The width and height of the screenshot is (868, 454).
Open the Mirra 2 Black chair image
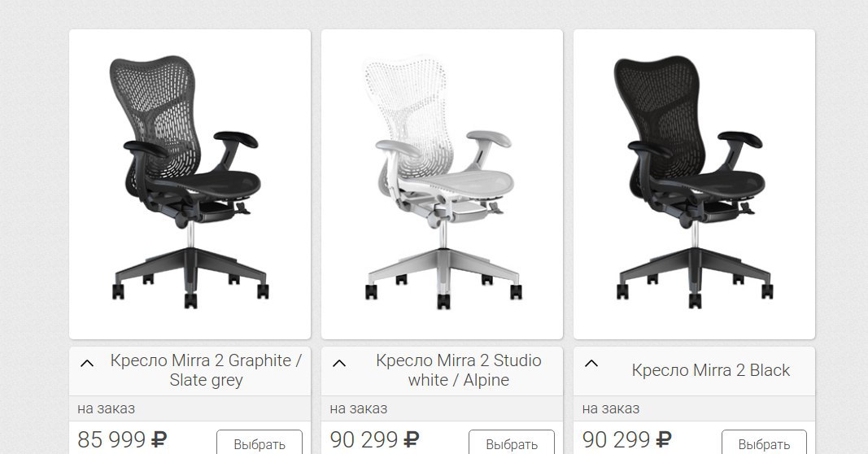pos(694,185)
